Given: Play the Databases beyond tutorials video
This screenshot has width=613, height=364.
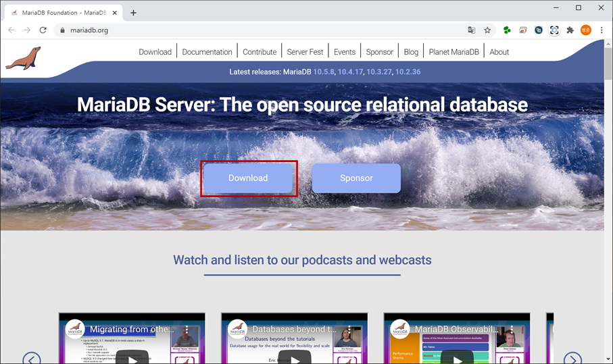Looking at the screenshot, I should tap(295, 357).
